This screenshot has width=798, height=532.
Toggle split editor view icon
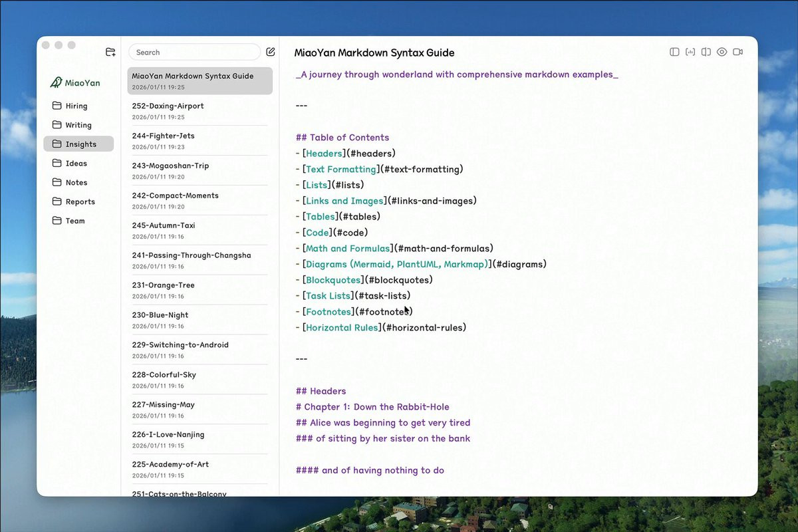point(706,52)
